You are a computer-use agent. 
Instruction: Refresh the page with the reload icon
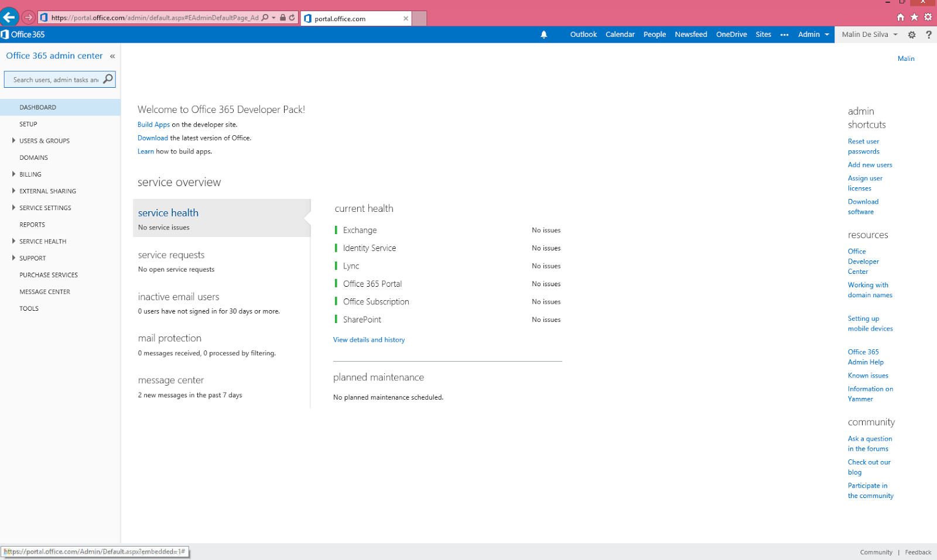click(x=292, y=18)
